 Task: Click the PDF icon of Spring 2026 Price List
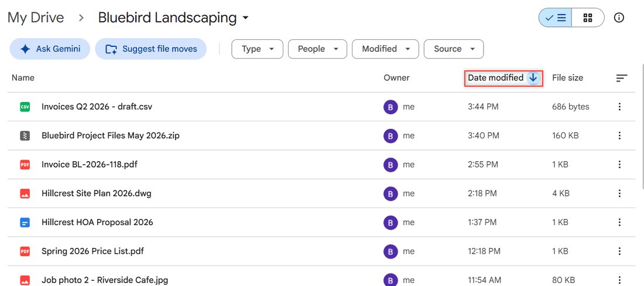[x=25, y=251]
